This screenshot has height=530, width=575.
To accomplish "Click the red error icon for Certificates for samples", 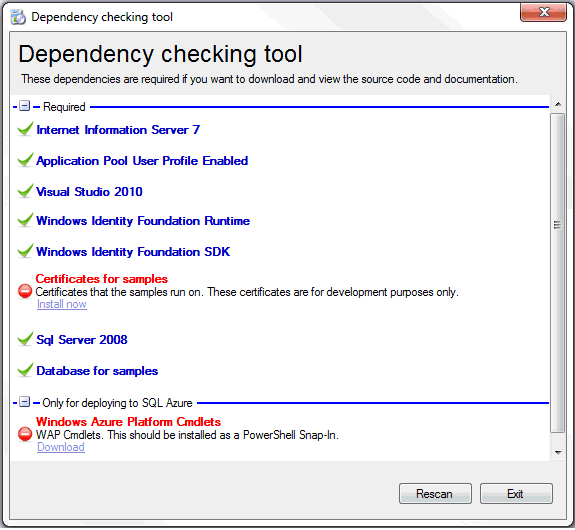I will pyautogui.click(x=25, y=291).
